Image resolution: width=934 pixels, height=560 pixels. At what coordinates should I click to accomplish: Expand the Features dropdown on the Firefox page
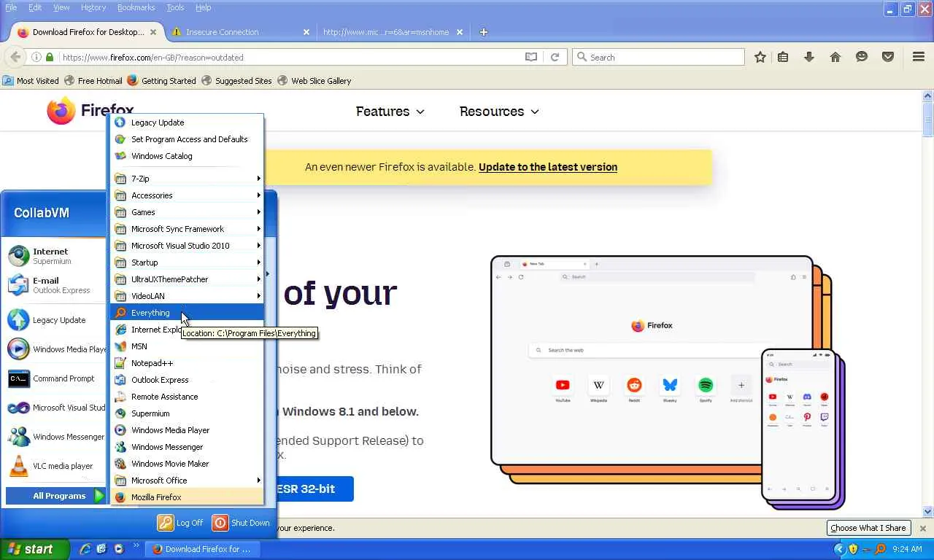coord(390,112)
